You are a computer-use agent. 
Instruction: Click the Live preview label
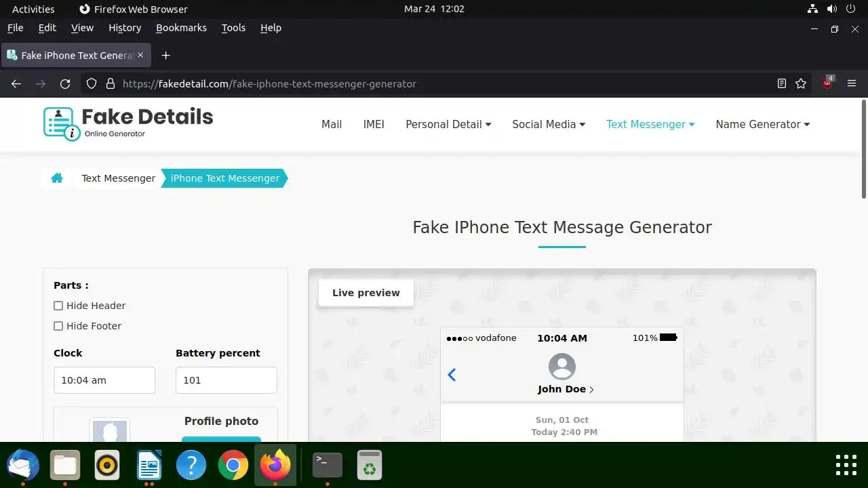tap(366, 293)
